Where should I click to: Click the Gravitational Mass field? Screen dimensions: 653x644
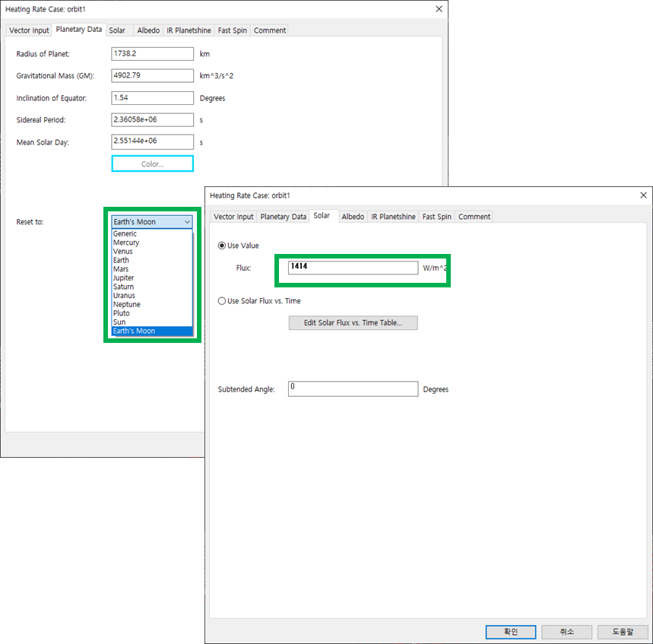coord(153,76)
